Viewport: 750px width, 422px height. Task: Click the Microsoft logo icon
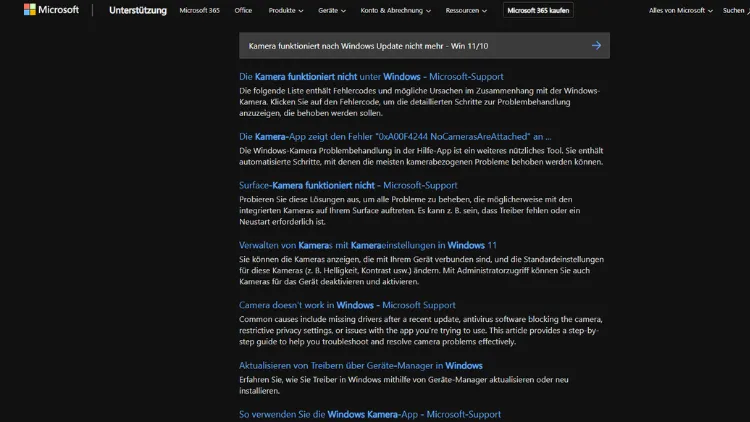pyautogui.click(x=30, y=10)
